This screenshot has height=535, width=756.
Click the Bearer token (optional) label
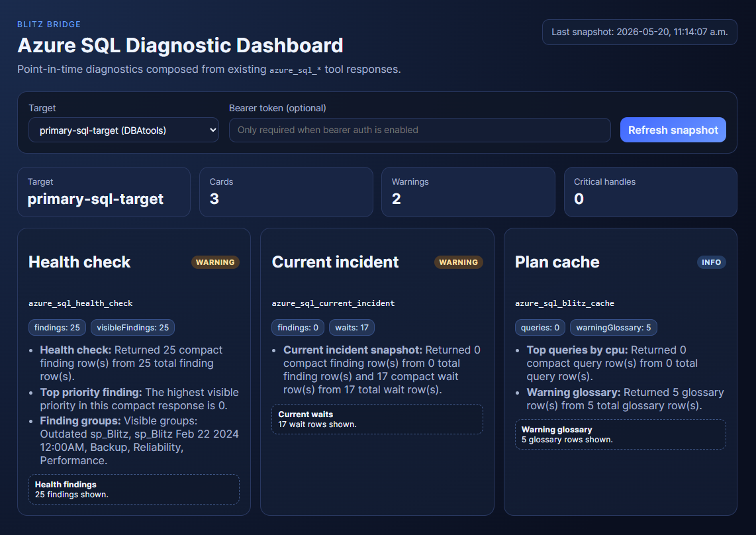click(277, 108)
